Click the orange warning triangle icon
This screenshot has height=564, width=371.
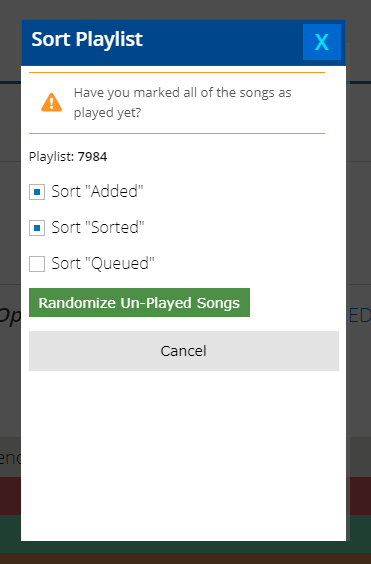tap(51, 103)
